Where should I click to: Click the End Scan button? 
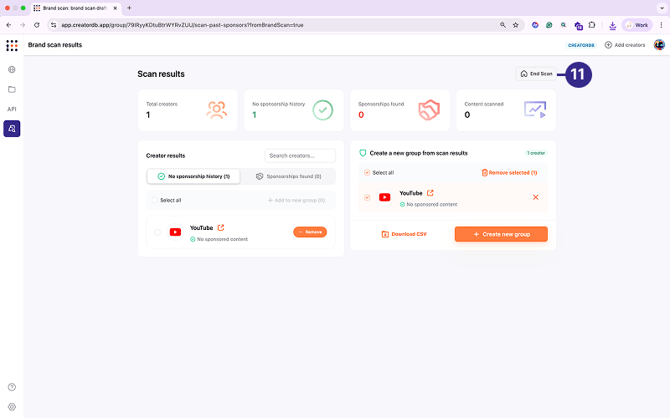tap(536, 74)
